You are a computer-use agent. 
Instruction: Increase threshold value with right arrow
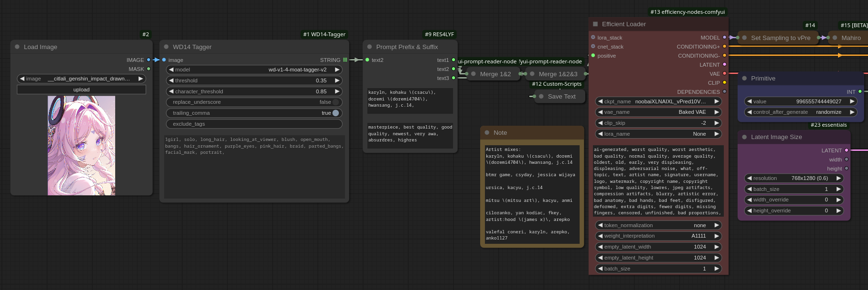coord(337,80)
